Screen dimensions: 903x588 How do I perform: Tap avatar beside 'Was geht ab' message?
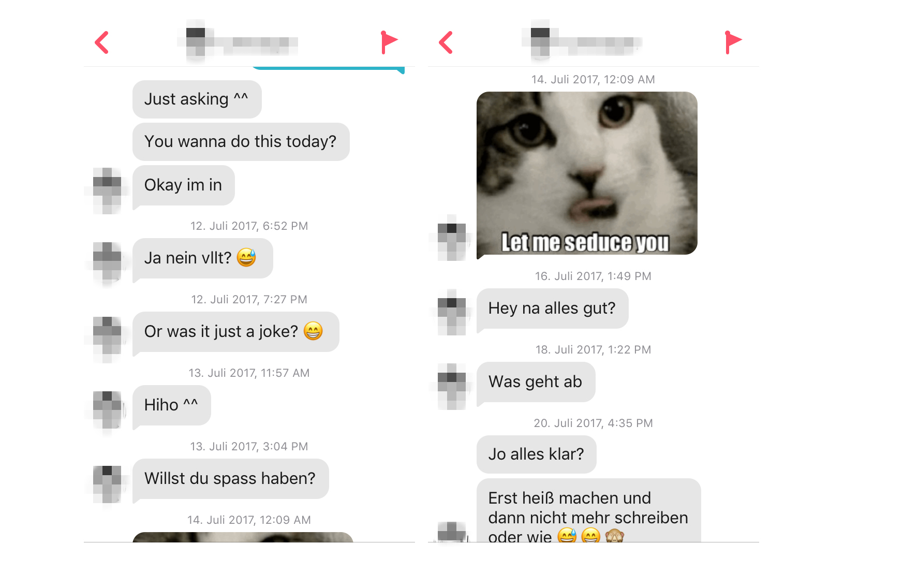click(x=452, y=386)
